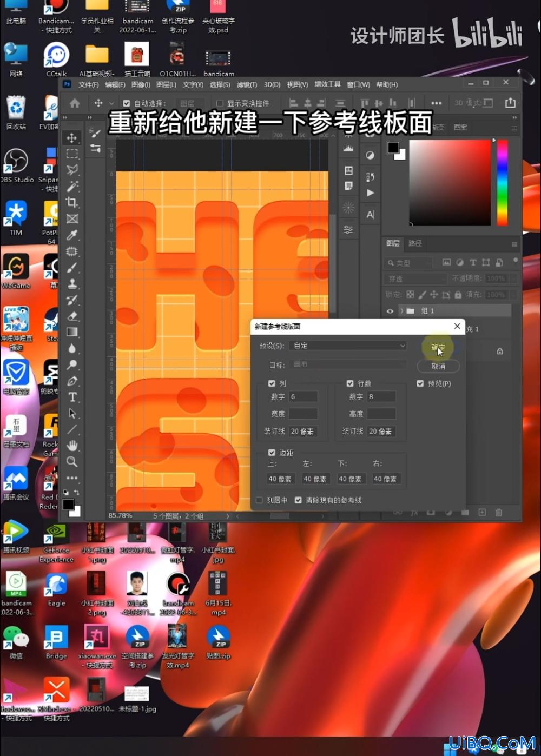Click the foreground color swatch in toolbox
541x756 pixels.
[x=68, y=505]
